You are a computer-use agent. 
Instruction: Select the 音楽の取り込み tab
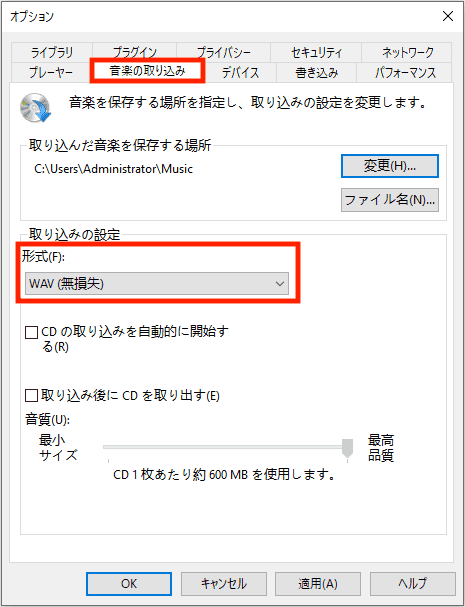[x=147, y=71]
